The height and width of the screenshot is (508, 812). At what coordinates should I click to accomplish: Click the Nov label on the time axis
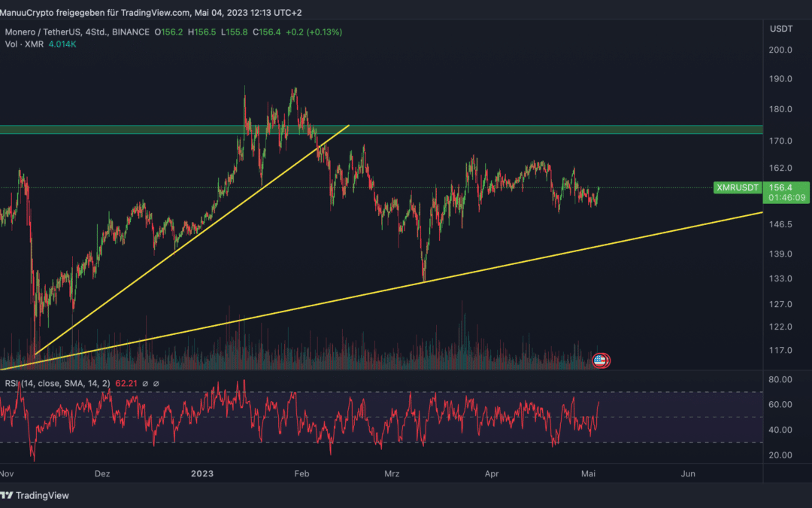pyautogui.click(x=7, y=474)
